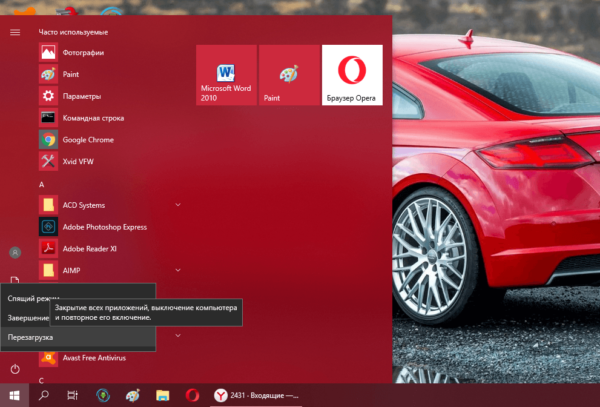Open taskbar search magnifier
Screen dimensions: 600x407
point(44,395)
